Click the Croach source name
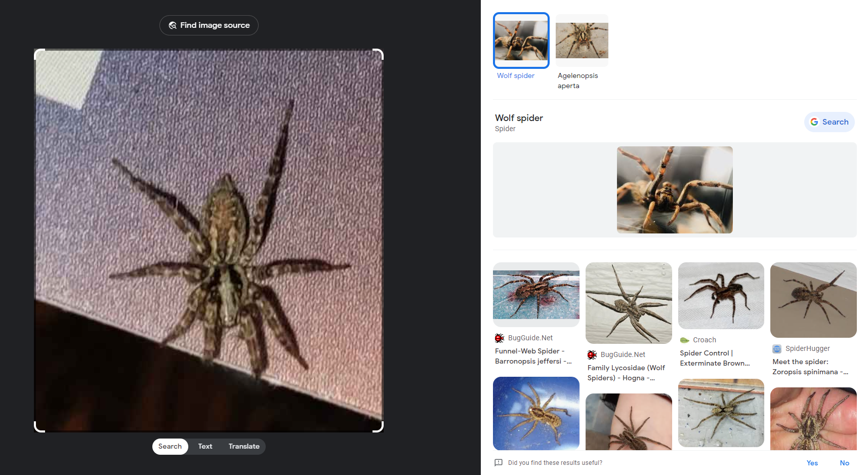The height and width of the screenshot is (475, 868). click(x=705, y=340)
